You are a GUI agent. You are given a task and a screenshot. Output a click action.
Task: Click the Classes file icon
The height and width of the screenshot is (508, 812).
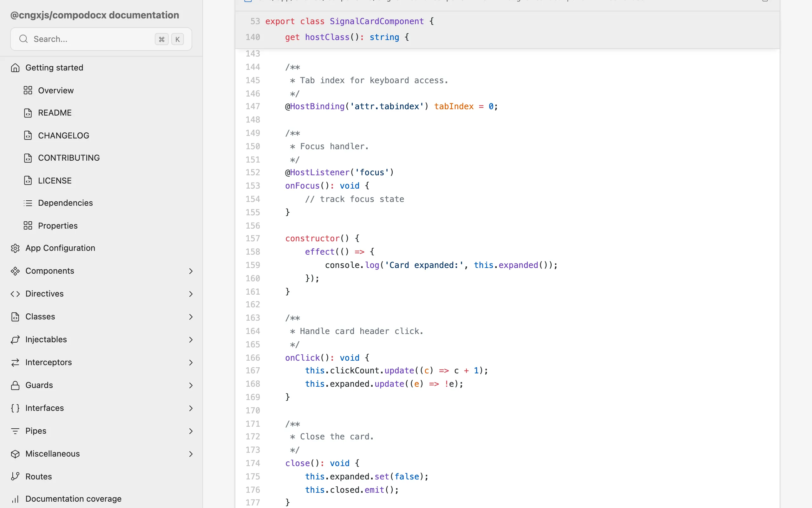(15, 317)
